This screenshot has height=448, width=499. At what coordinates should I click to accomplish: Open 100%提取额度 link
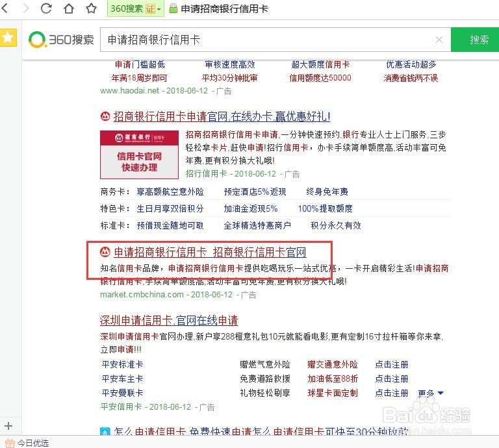325,208
